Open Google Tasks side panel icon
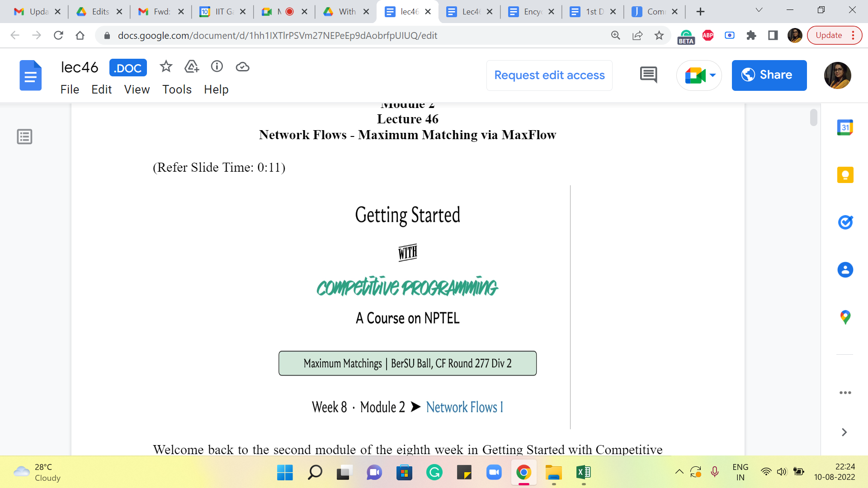This screenshot has width=868, height=488. pos(845,222)
